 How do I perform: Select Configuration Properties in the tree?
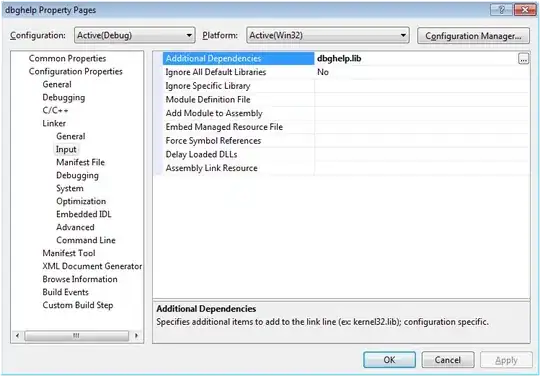(x=75, y=72)
